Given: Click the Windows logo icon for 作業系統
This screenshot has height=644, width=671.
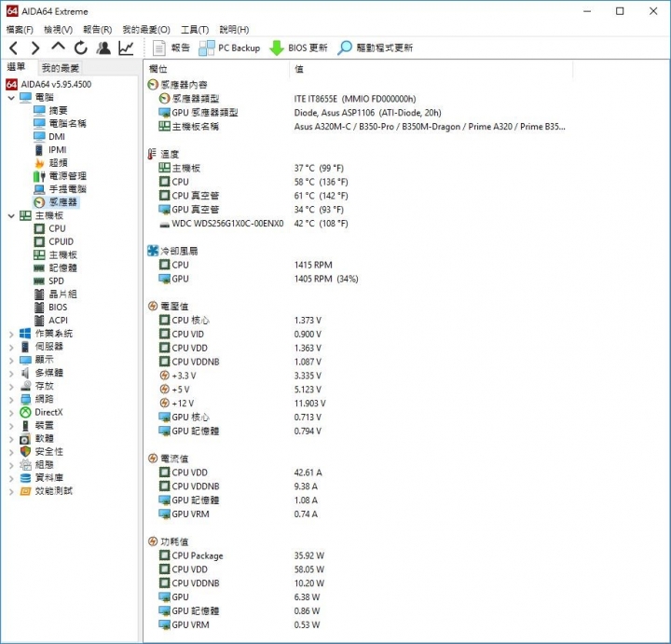Looking at the screenshot, I should click(25, 334).
